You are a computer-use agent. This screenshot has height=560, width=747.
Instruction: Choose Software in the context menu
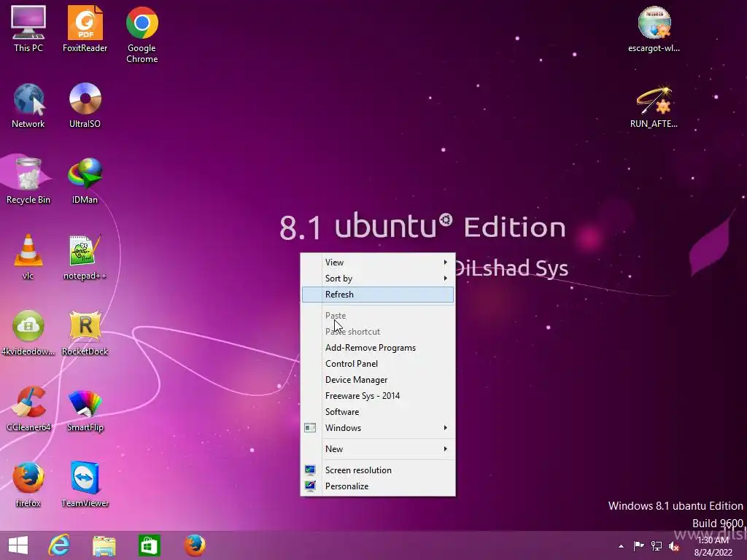(378, 412)
